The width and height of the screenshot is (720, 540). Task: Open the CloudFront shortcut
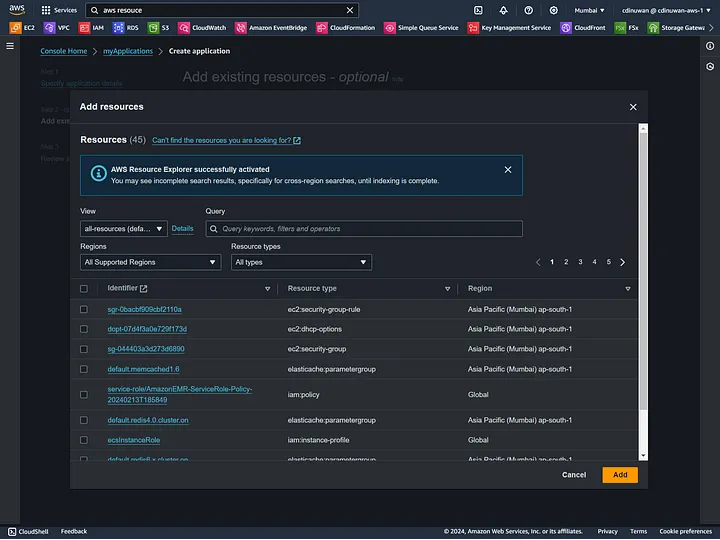(x=583, y=28)
